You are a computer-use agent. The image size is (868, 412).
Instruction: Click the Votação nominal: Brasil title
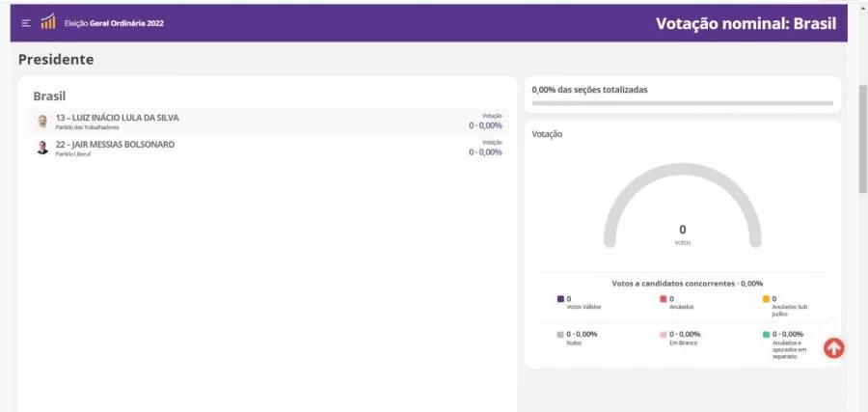(746, 23)
